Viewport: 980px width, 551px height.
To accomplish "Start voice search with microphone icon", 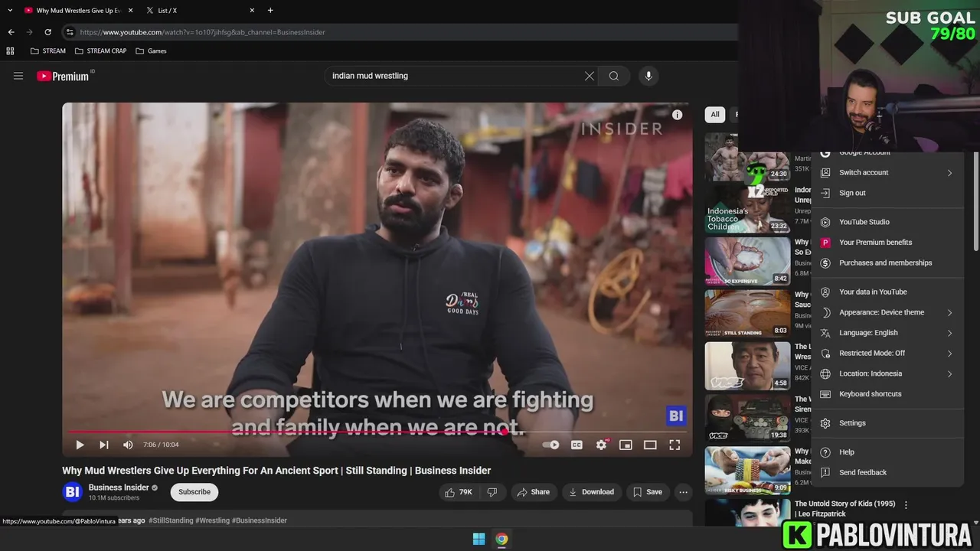I will tap(648, 76).
